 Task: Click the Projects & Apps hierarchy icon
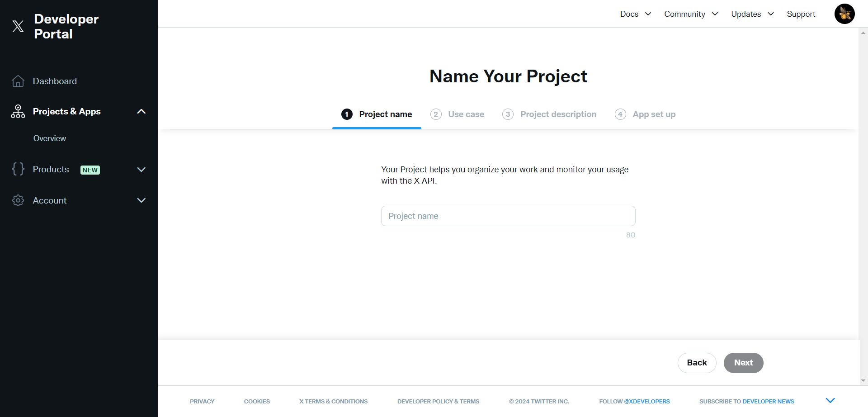[18, 111]
